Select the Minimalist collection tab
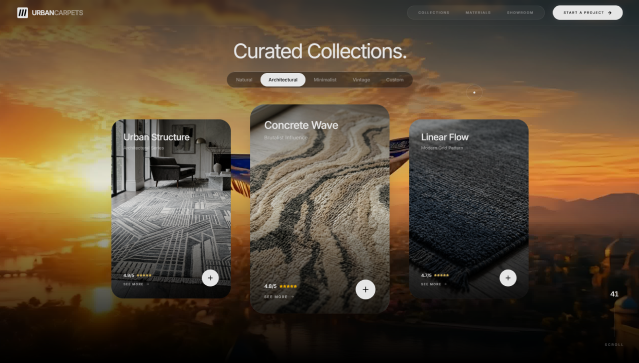 coord(325,80)
